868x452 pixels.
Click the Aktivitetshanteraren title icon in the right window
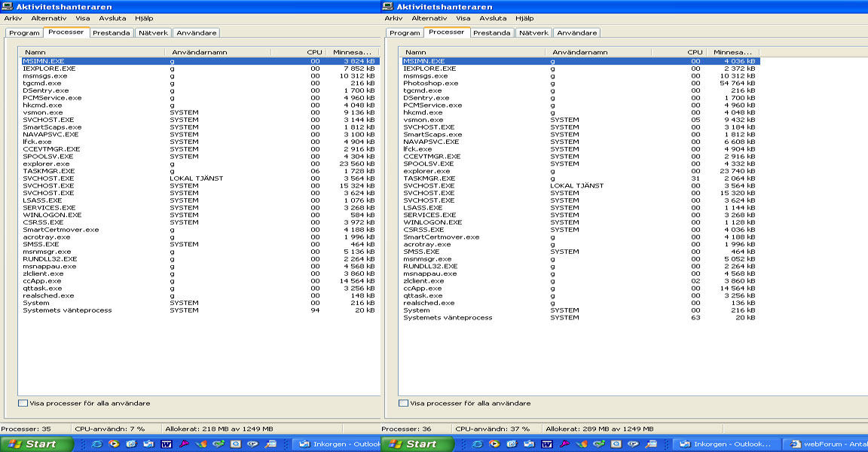pos(387,6)
